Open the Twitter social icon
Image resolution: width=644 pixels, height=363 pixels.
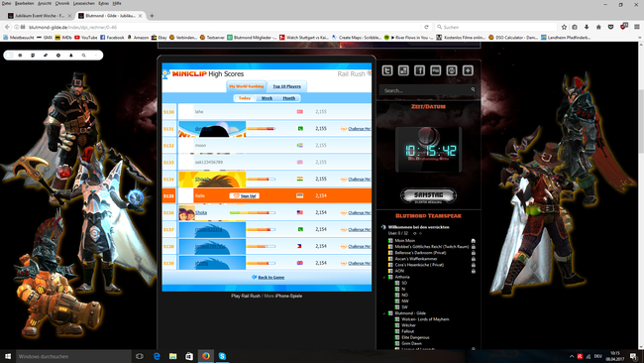[x=387, y=70]
